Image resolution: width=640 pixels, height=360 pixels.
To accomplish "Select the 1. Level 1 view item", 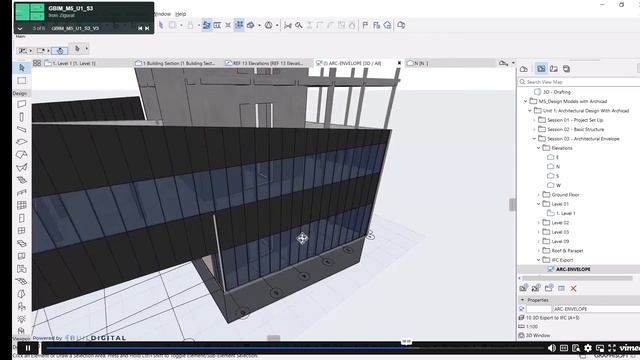I will click(x=566, y=213).
